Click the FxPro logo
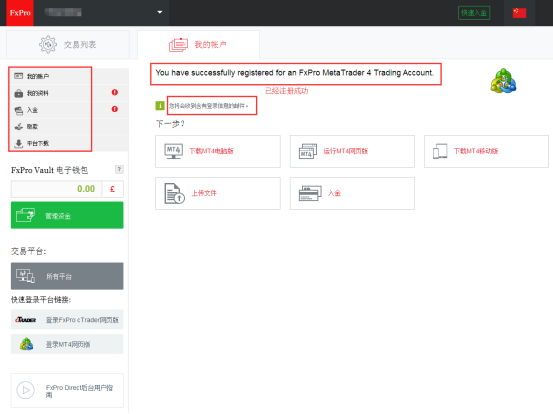This screenshot has height=414, width=553. point(20,13)
